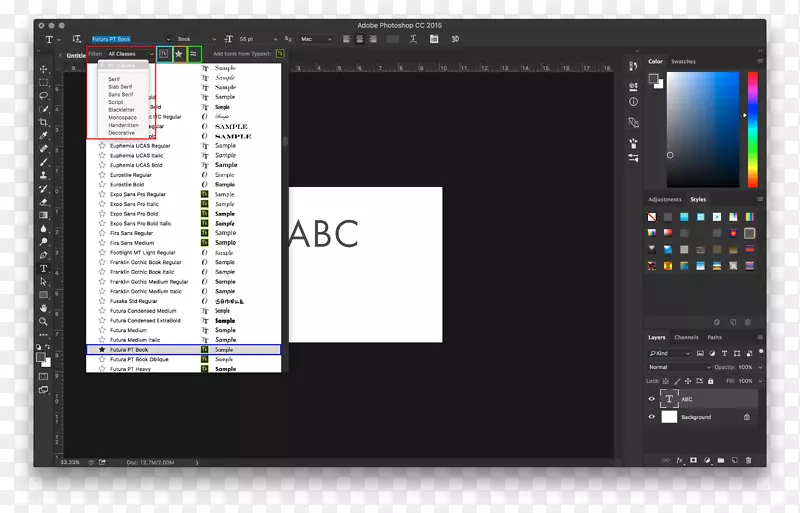Open the All Classes filter dropdown
This screenshot has width=800, height=513.
pyautogui.click(x=130, y=54)
